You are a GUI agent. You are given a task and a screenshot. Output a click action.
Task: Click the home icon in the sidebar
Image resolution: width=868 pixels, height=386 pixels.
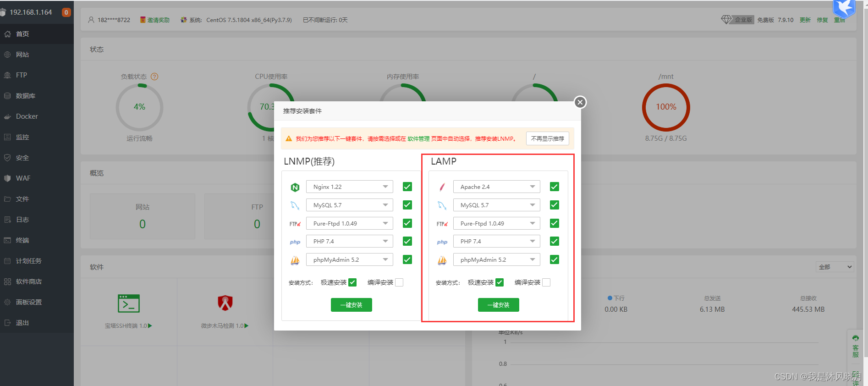point(7,34)
